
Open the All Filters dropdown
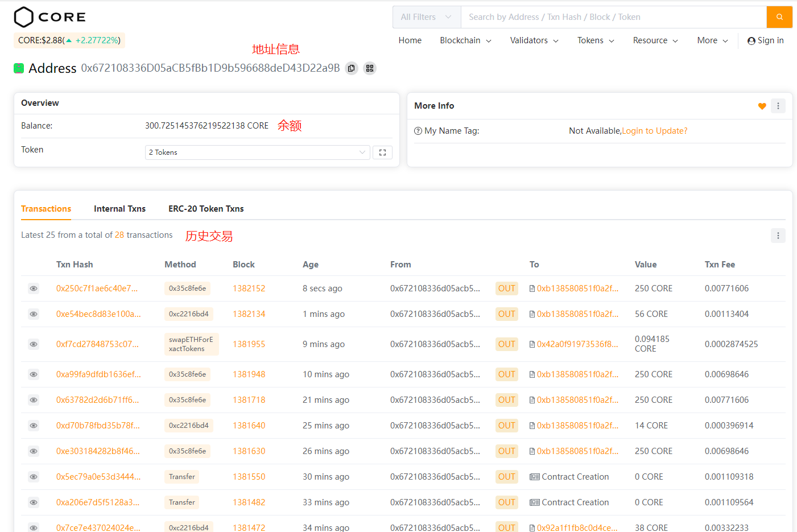426,17
